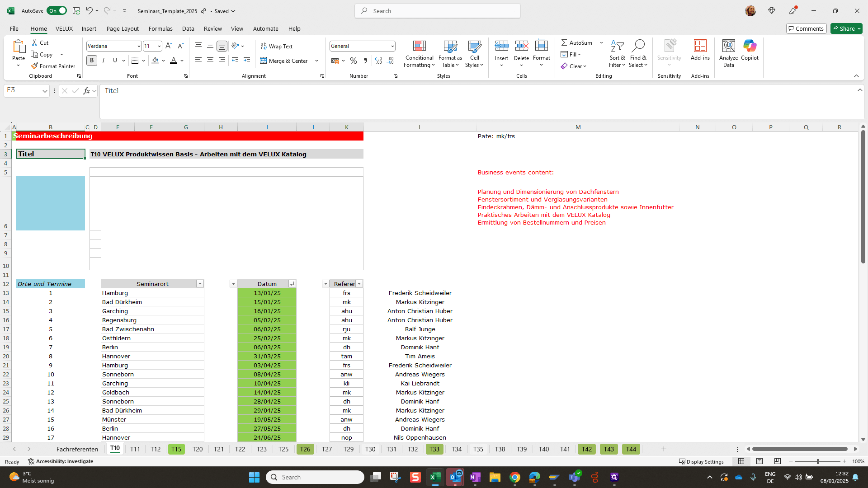Adjust the zoom slider handle

pos(818,461)
